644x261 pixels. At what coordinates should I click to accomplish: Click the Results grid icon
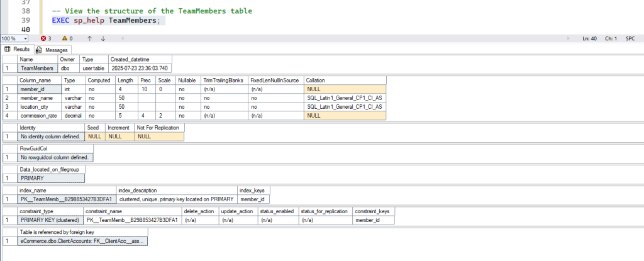click(x=7, y=49)
